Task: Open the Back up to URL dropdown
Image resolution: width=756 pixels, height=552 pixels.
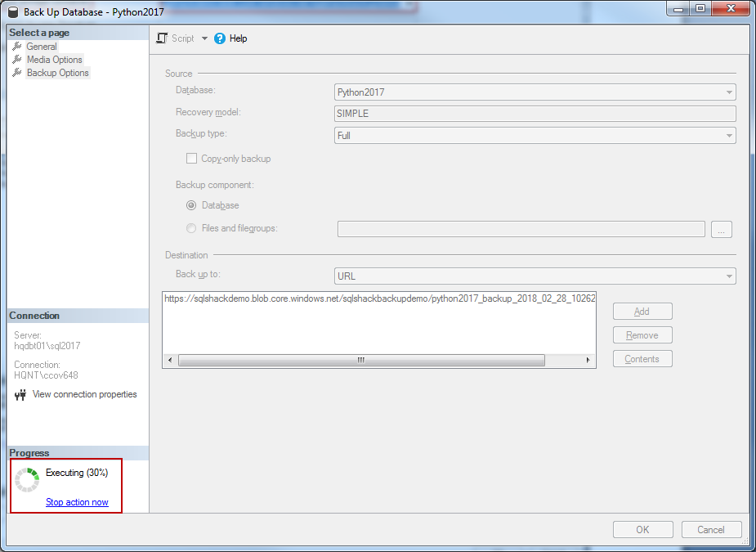Action: (x=535, y=276)
